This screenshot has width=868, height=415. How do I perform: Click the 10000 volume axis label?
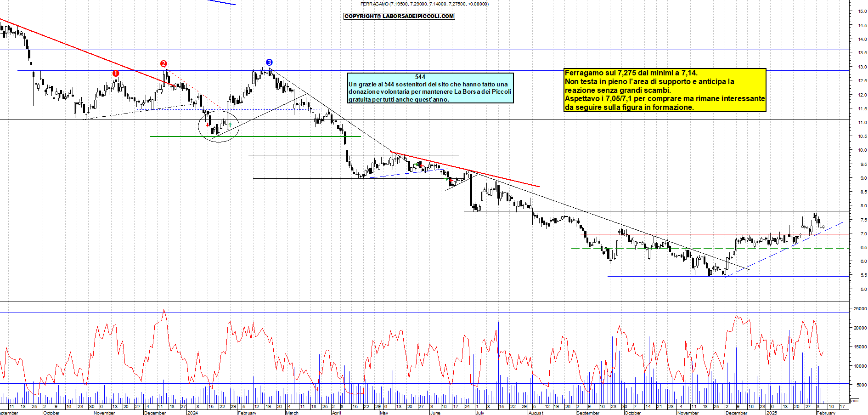coord(860,366)
